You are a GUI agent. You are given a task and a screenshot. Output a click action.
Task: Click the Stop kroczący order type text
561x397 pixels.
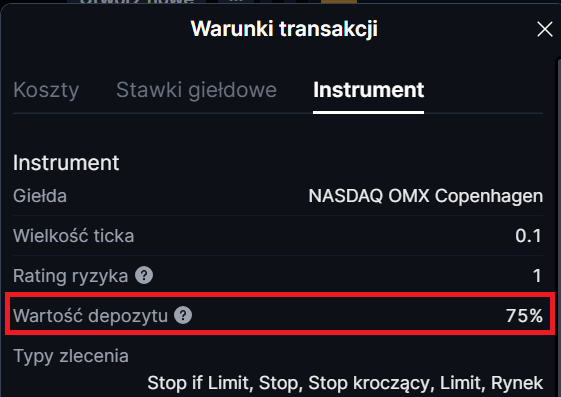tap(371, 383)
